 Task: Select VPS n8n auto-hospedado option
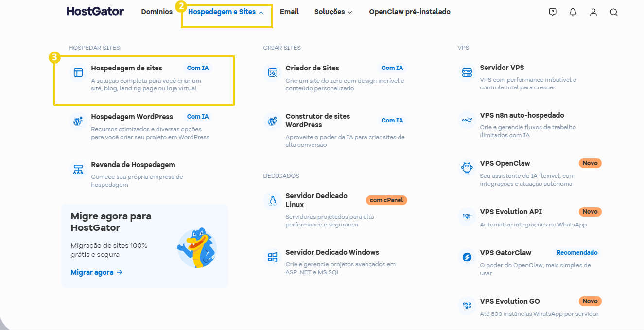522,115
